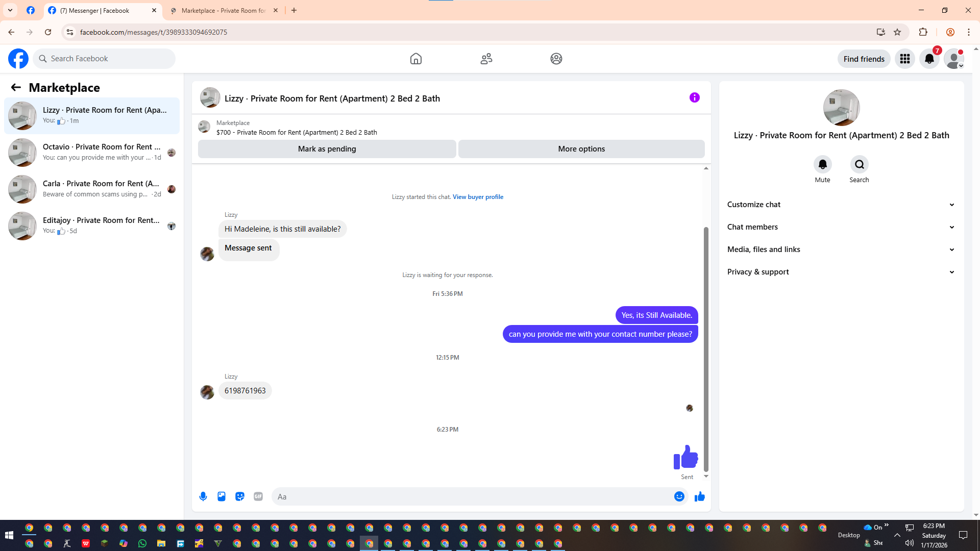Image resolution: width=980 pixels, height=551 pixels.
Task: Click the voice clip microphone icon
Action: pos(203,496)
